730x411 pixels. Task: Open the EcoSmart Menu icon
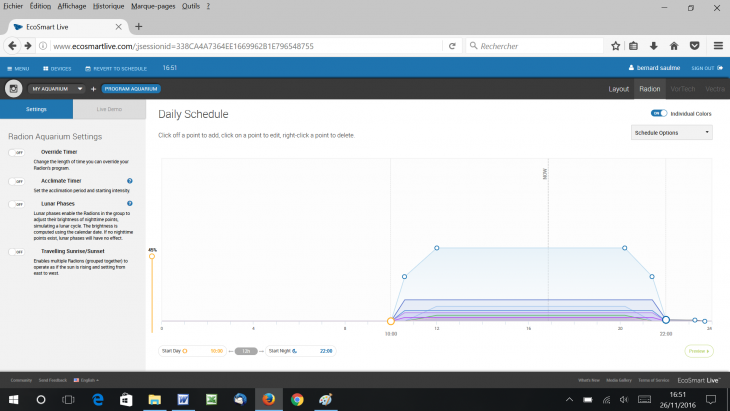click(x=18, y=68)
